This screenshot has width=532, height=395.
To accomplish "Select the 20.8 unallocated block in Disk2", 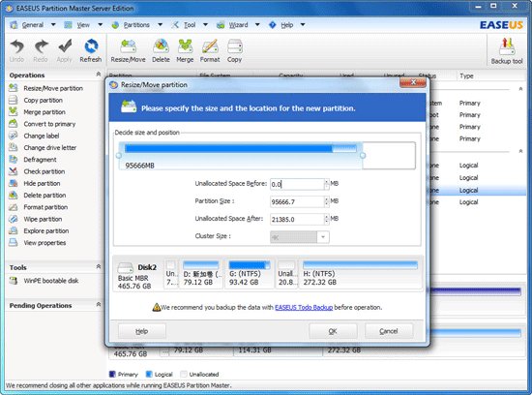I will [x=286, y=274].
